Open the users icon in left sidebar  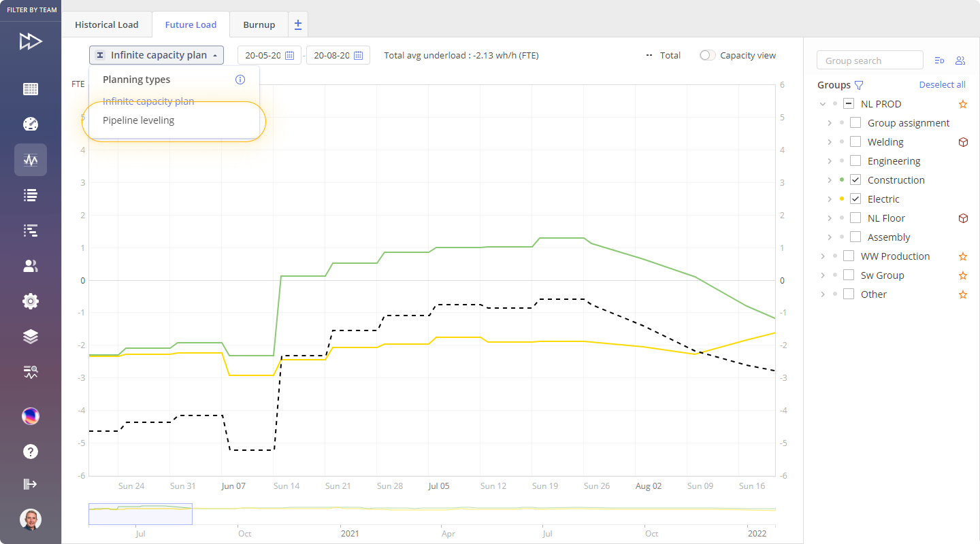click(x=31, y=266)
